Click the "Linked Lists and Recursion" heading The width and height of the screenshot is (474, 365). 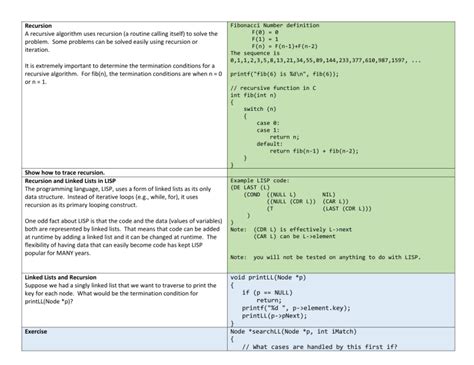(x=60, y=277)
